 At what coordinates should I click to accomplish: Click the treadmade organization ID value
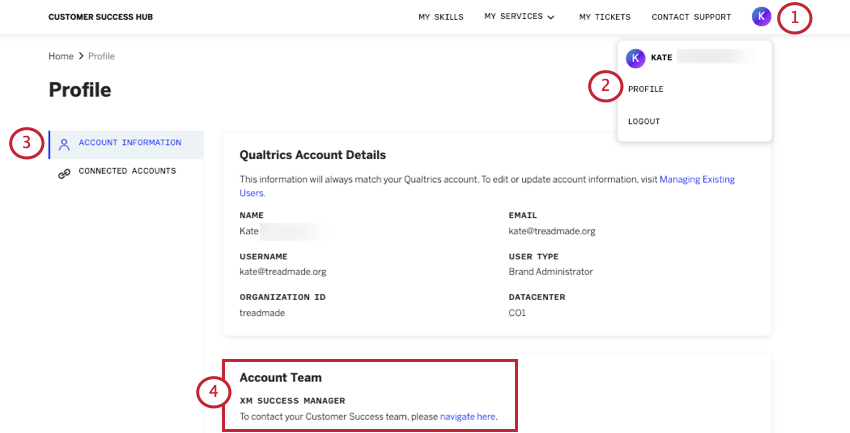click(262, 313)
